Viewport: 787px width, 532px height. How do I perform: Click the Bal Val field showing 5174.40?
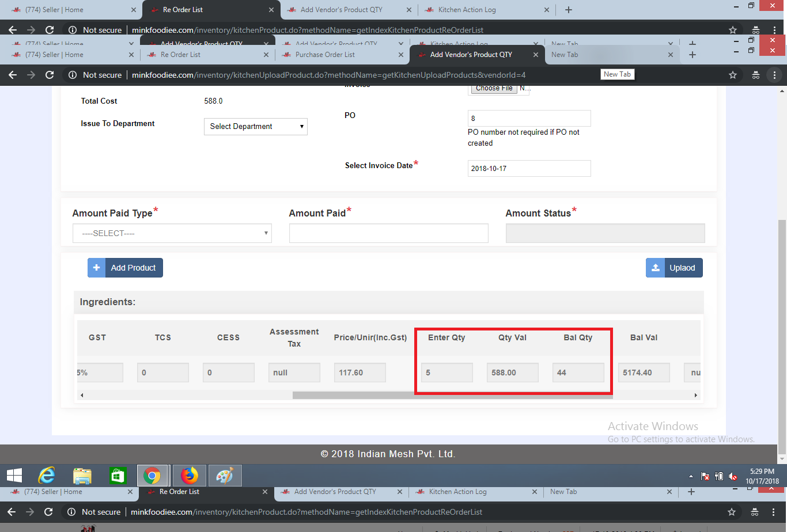click(x=644, y=373)
